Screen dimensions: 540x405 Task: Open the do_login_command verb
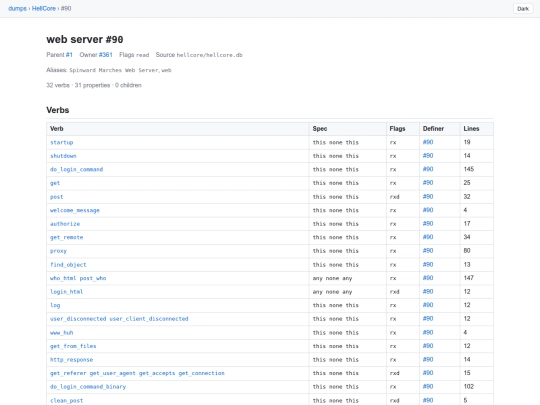pos(76,169)
